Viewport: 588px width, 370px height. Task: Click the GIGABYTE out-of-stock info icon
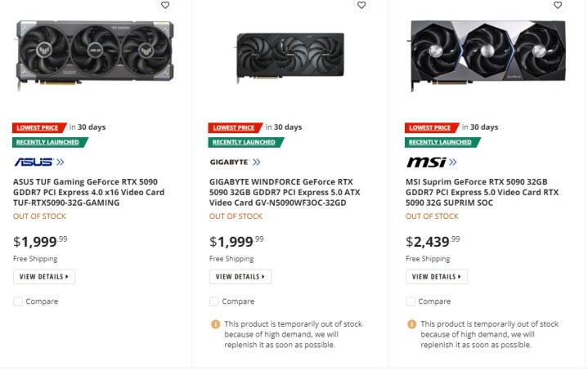[216, 324]
